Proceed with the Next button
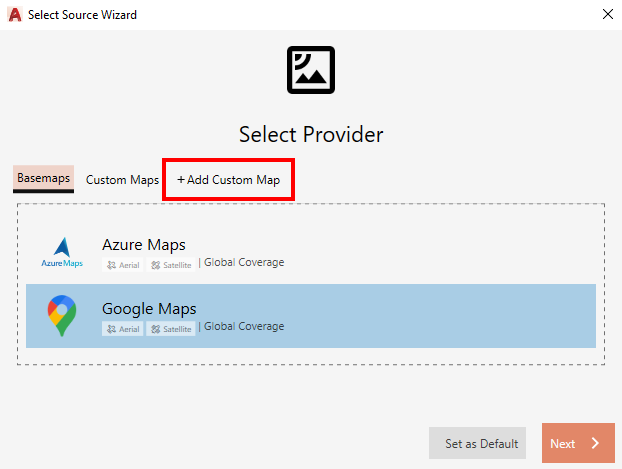622x469 pixels. tap(578, 443)
